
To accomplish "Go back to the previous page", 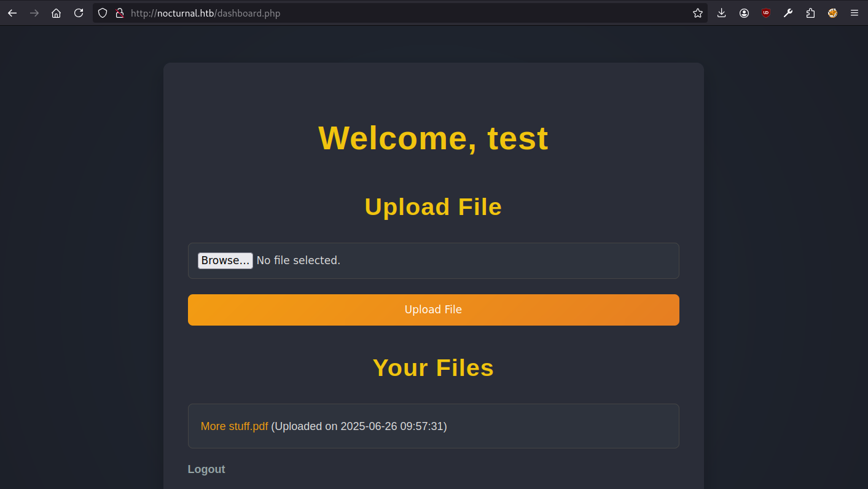I will pyautogui.click(x=12, y=13).
